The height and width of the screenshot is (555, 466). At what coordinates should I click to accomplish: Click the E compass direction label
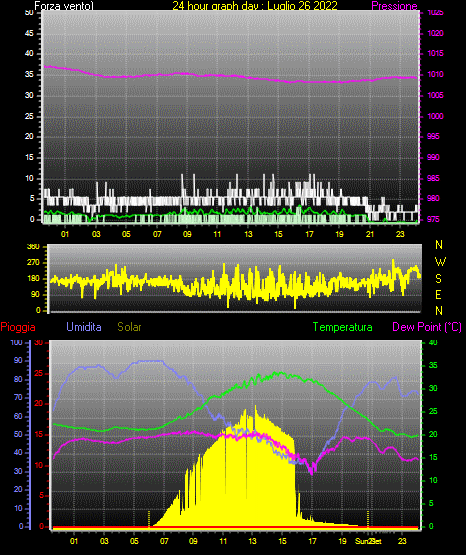(438, 294)
